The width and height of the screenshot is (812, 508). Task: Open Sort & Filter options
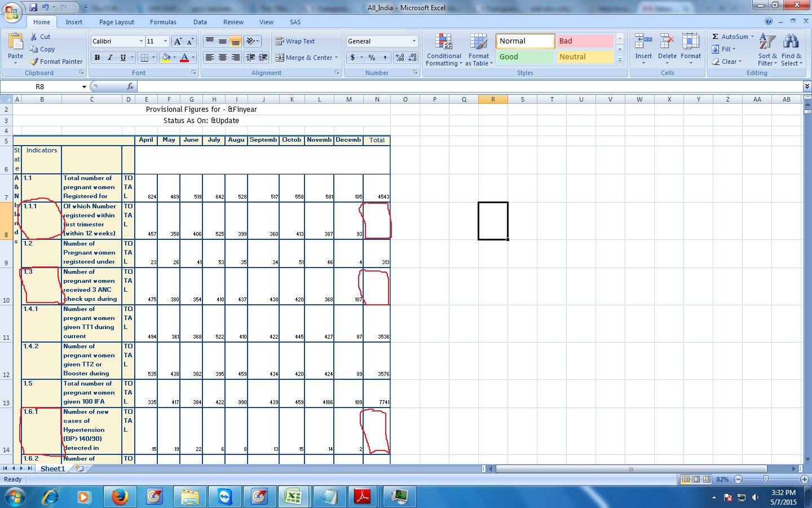coord(767,50)
